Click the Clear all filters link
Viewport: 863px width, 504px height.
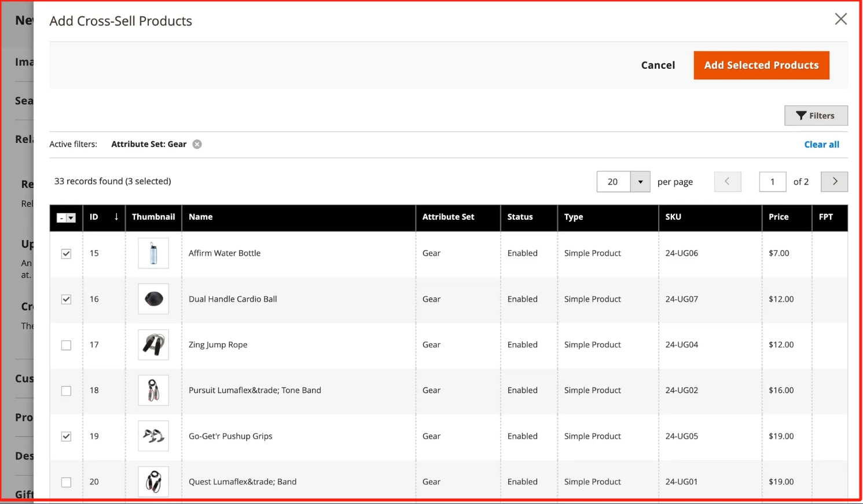pos(821,145)
